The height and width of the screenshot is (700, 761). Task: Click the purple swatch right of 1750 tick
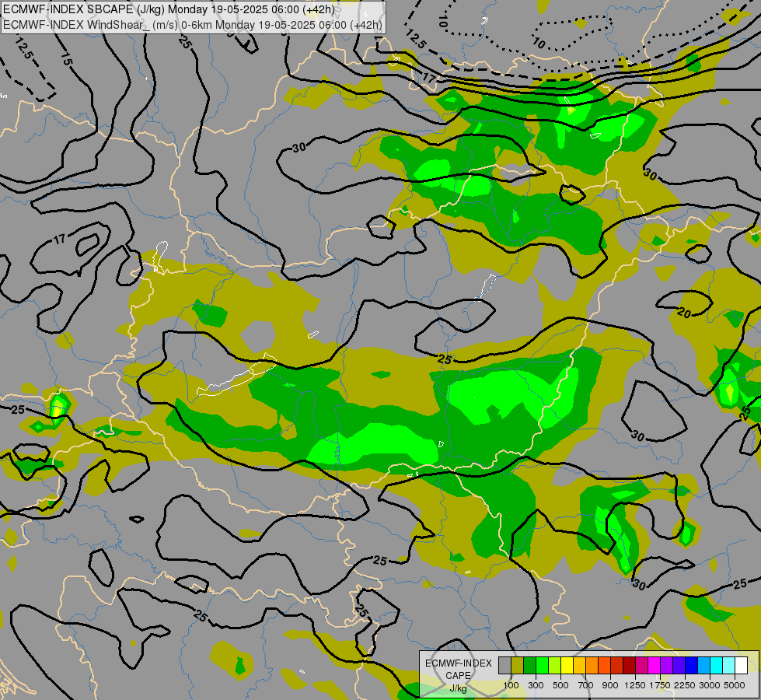666,666
